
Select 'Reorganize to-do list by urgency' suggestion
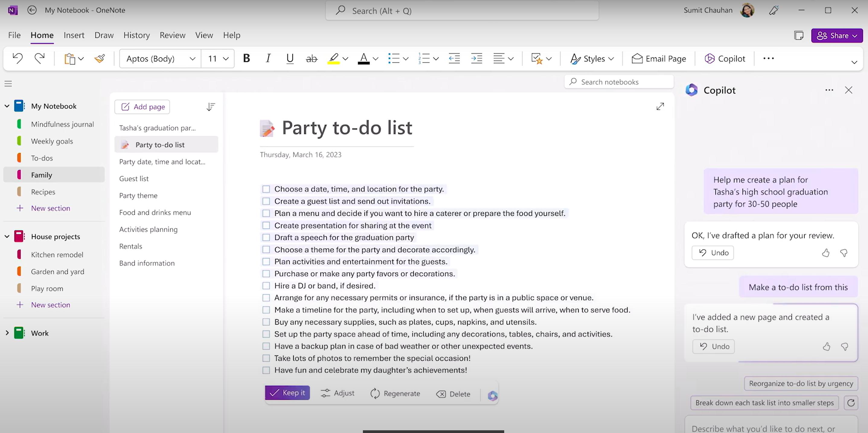point(801,383)
